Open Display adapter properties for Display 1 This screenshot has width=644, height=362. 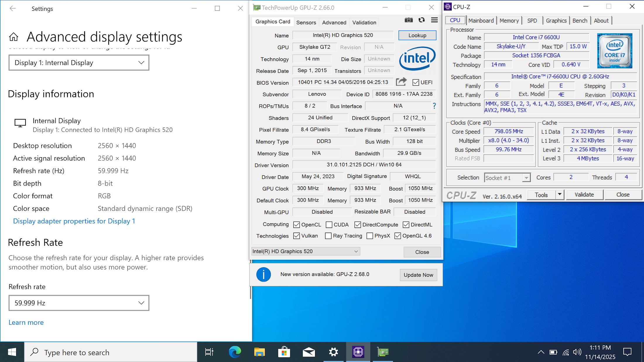point(74,221)
